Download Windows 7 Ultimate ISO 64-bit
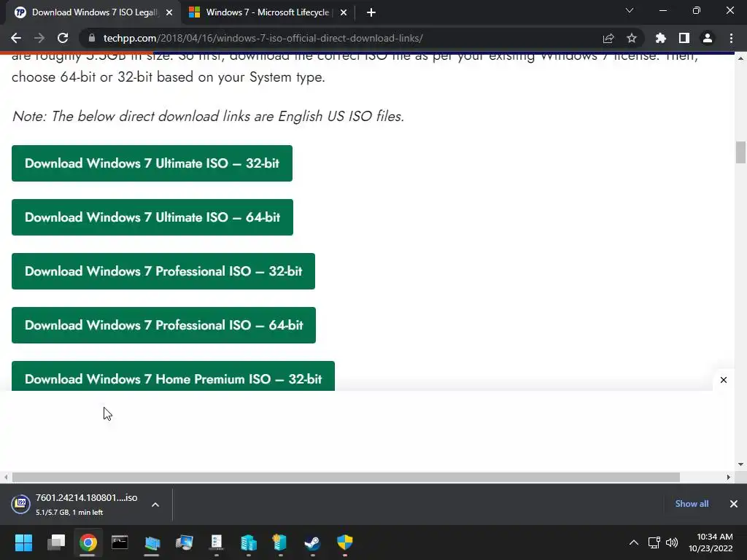747x560 pixels. [152, 217]
